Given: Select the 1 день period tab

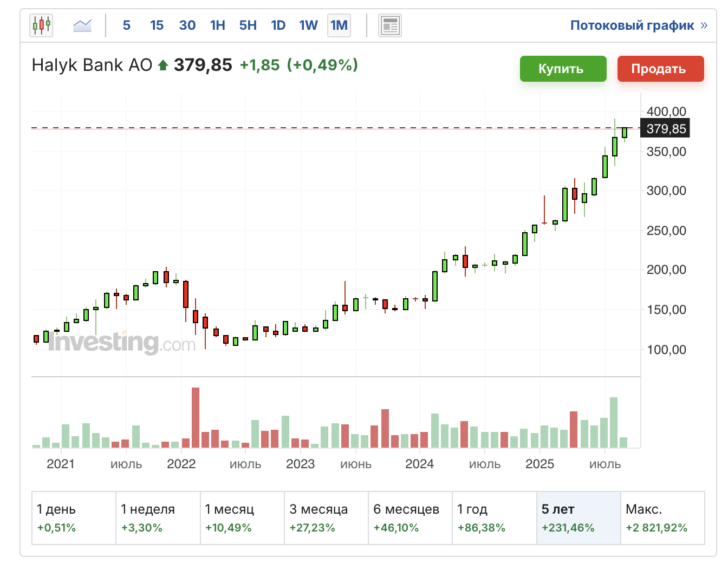Looking at the screenshot, I should pyautogui.click(x=74, y=518).
